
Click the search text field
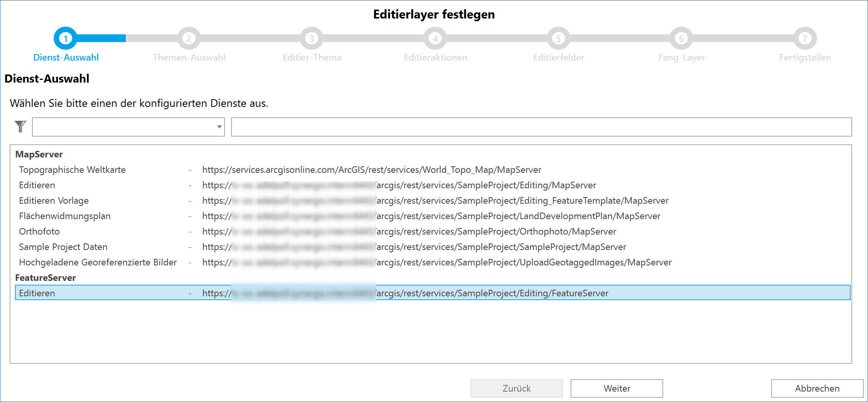coord(540,127)
